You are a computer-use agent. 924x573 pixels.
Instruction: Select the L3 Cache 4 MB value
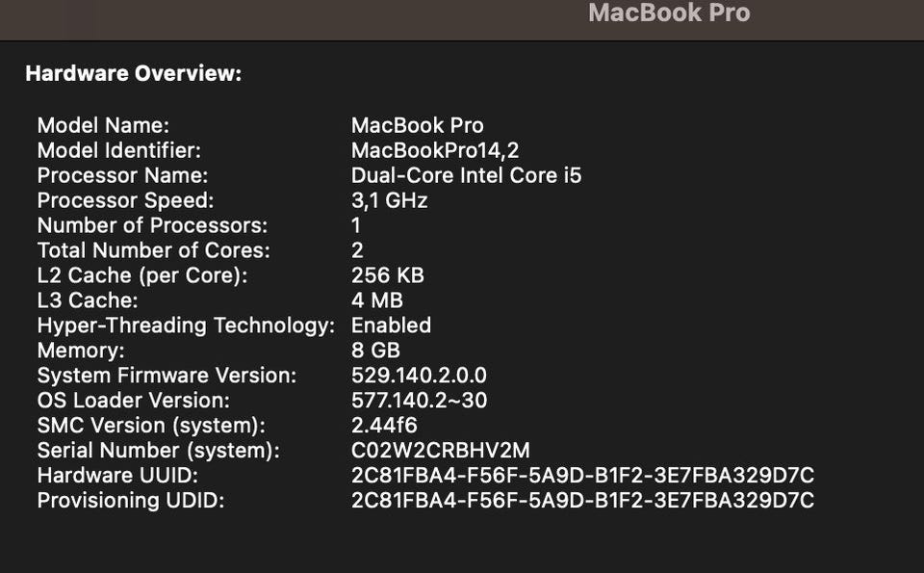pos(376,300)
